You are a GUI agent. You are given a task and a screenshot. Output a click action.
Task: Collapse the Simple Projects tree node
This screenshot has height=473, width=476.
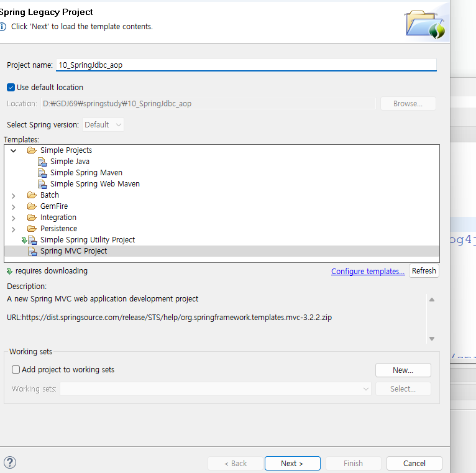[13, 150]
